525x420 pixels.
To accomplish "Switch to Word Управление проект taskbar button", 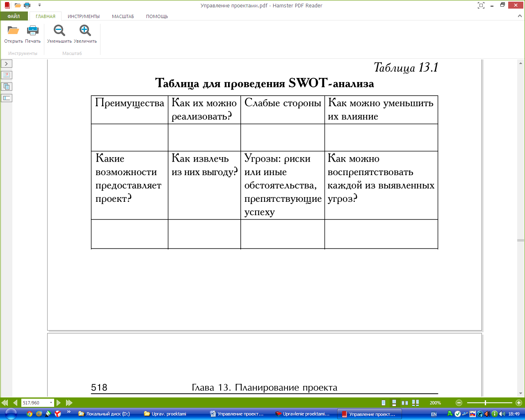I will (238, 414).
